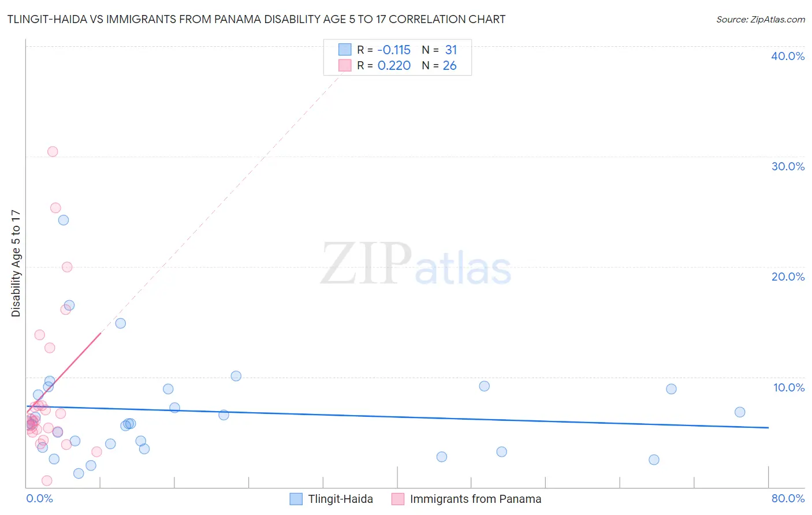Click the blue swatch beside R = -0.115
Viewport: 812px width, 515px height.
click(345, 50)
